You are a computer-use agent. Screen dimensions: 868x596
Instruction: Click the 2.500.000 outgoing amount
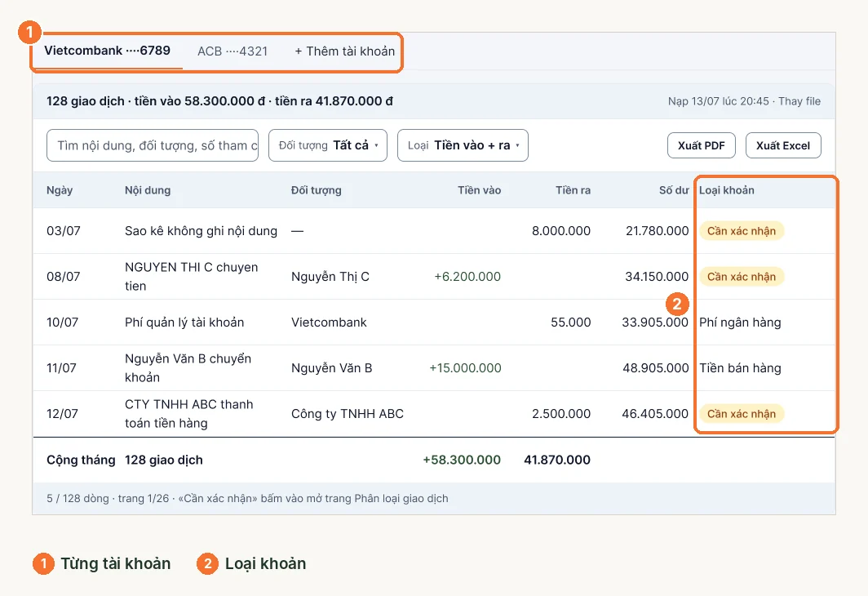561,414
